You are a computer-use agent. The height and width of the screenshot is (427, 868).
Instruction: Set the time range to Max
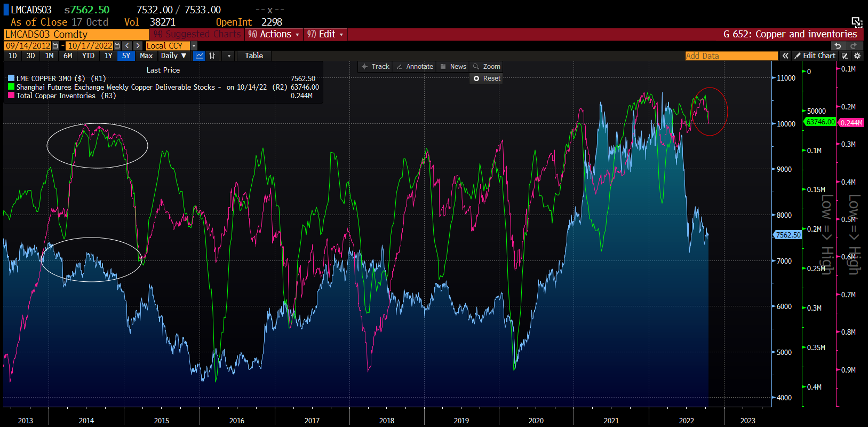click(x=146, y=56)
